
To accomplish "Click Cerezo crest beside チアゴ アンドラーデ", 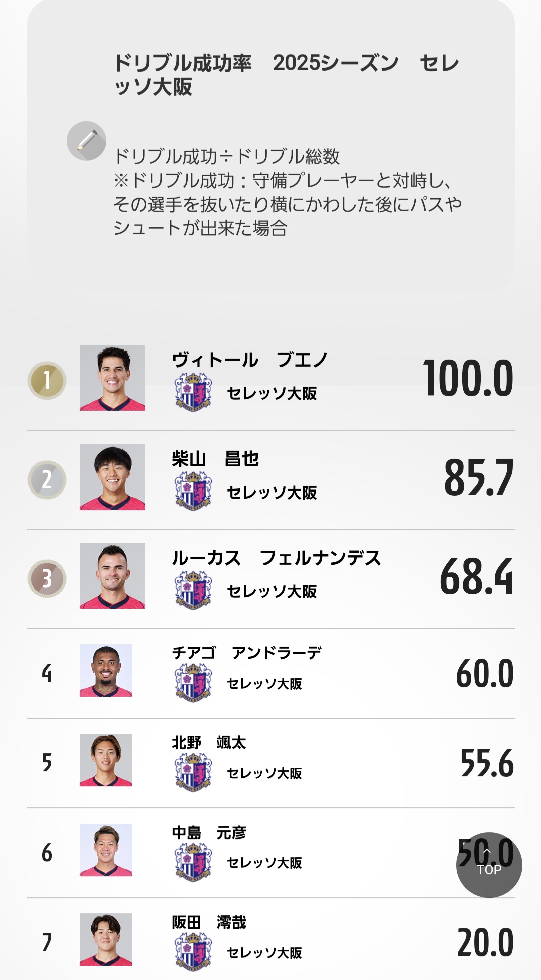I will coord(193,683).
